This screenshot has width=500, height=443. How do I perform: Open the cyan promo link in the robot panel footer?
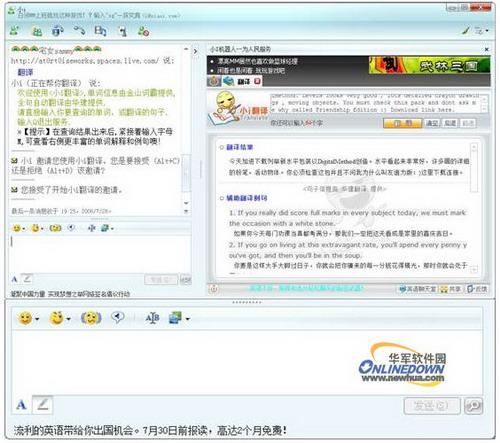pyautogui.click(x=306, y=288)
